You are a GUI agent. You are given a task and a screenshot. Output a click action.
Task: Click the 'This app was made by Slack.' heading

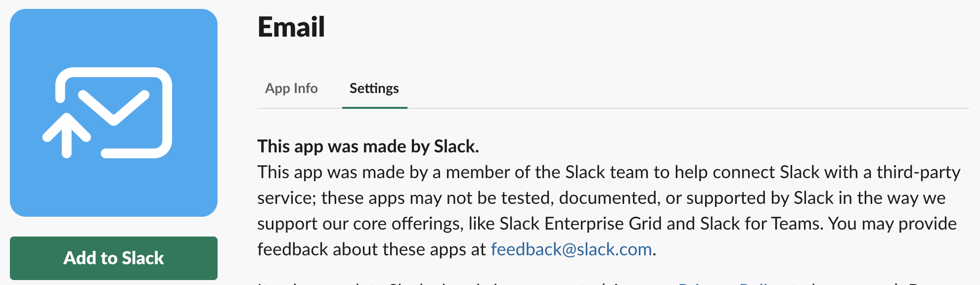pyautogui.click(x=368, y=146)
